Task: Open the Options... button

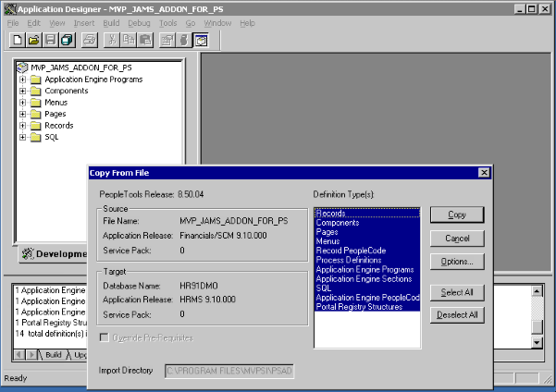Action: click(x=457, y=262)
